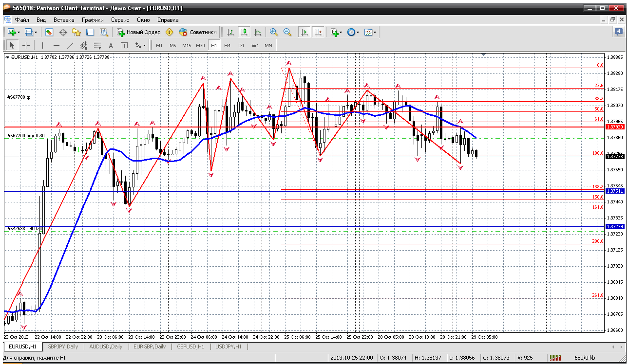Select the H4 timeframe button
The width and height of the screenshot is (628, 364).
click(x=228, y=45)
